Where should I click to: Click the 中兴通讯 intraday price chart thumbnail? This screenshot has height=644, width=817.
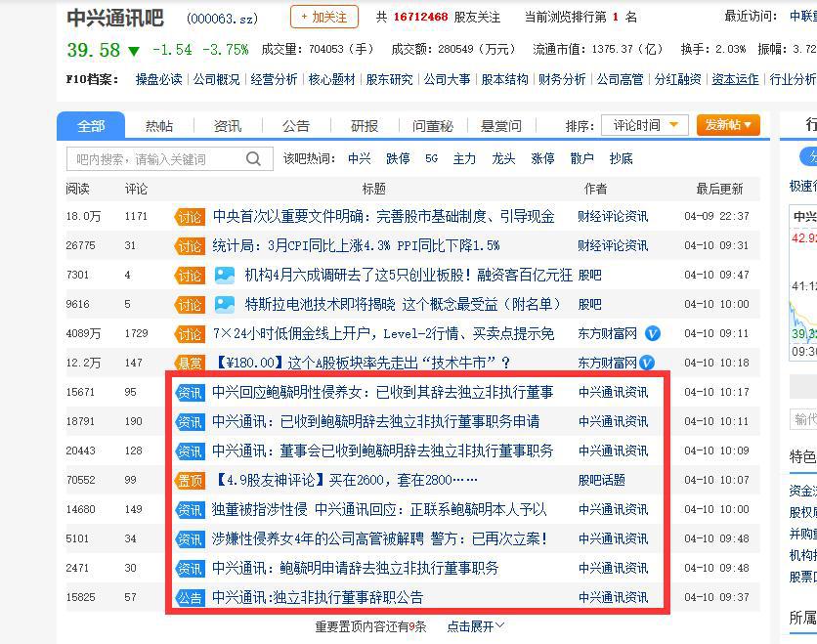pyautogui.click(x=803, y=284)
